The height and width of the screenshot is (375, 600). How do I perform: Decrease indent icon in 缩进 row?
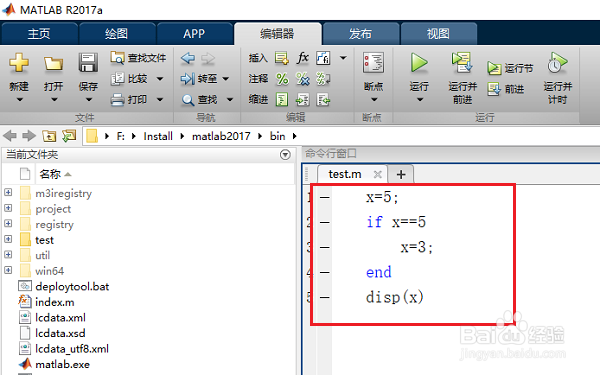pos(323,99)
